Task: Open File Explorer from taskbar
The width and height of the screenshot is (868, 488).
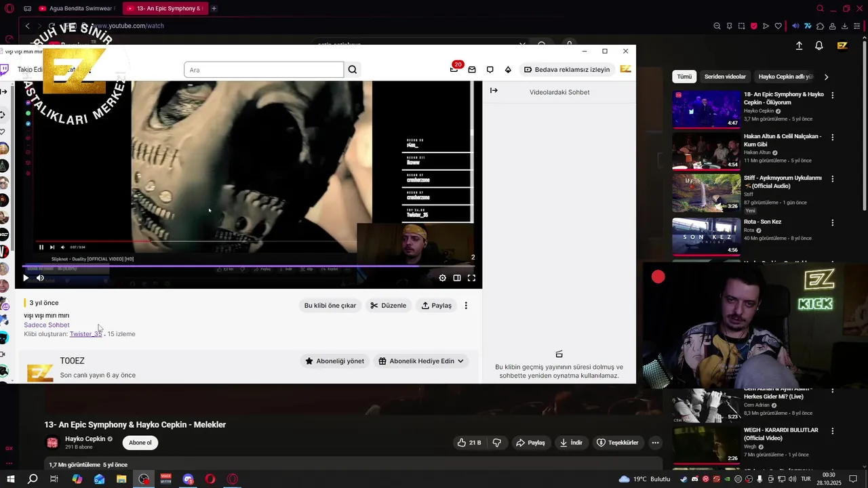Action: coord(121,479)
